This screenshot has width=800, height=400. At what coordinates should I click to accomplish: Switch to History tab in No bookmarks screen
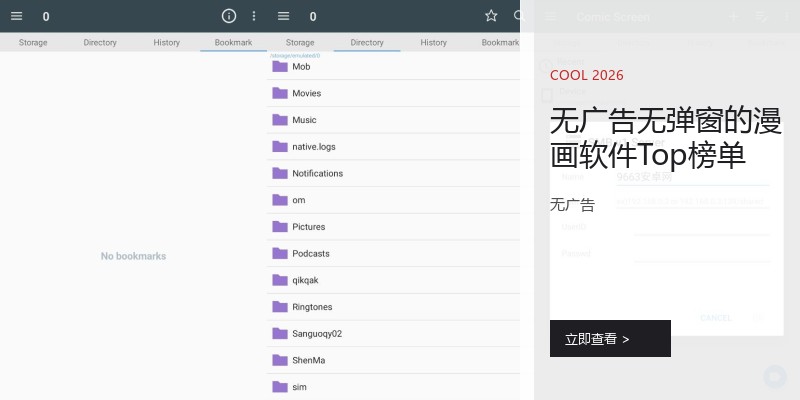(166, 42)
